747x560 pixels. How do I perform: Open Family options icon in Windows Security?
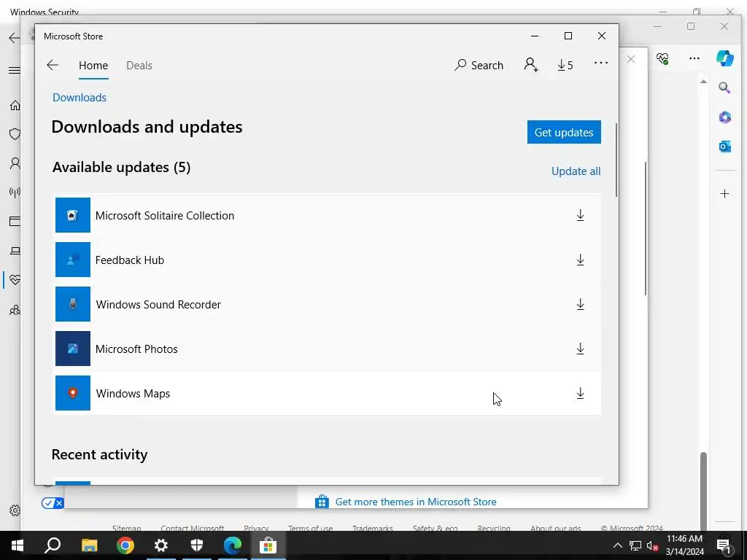(x=15, y=310)
